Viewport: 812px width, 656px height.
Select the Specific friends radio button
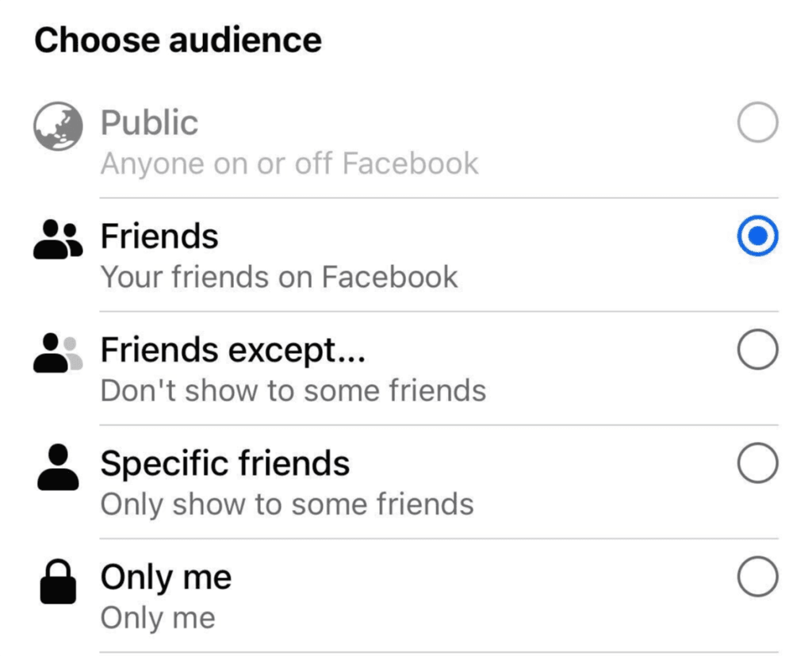click(x=759, y=462)
